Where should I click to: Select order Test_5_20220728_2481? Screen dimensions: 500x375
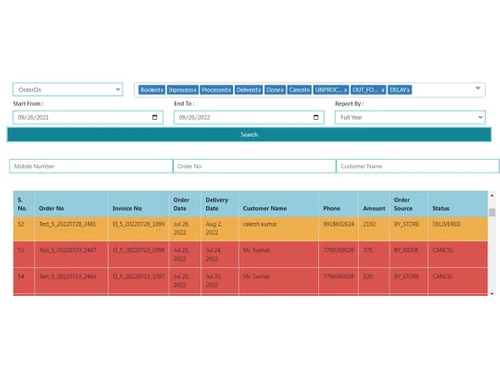pyautogui.click(x=67, y=224)
